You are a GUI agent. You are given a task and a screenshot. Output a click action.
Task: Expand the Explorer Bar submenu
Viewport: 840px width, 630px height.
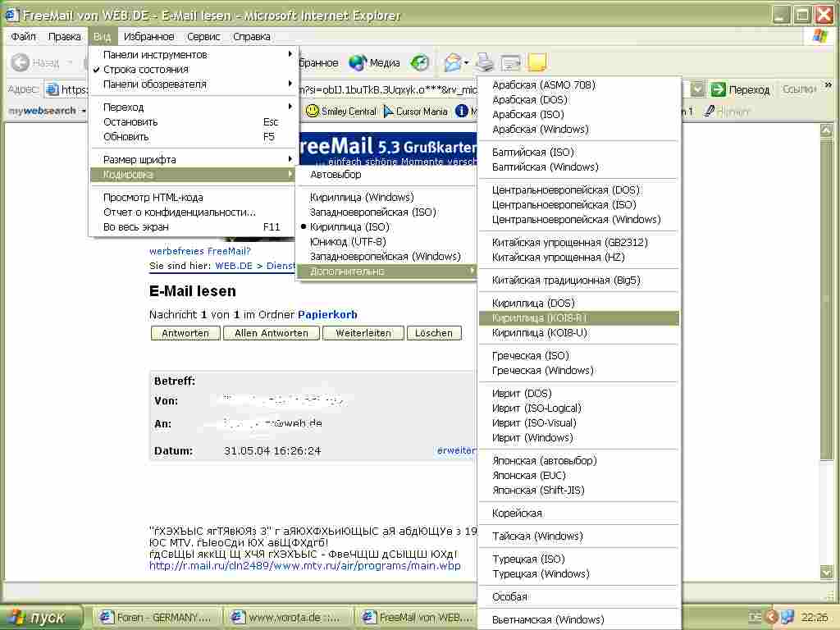click(192, 84)
